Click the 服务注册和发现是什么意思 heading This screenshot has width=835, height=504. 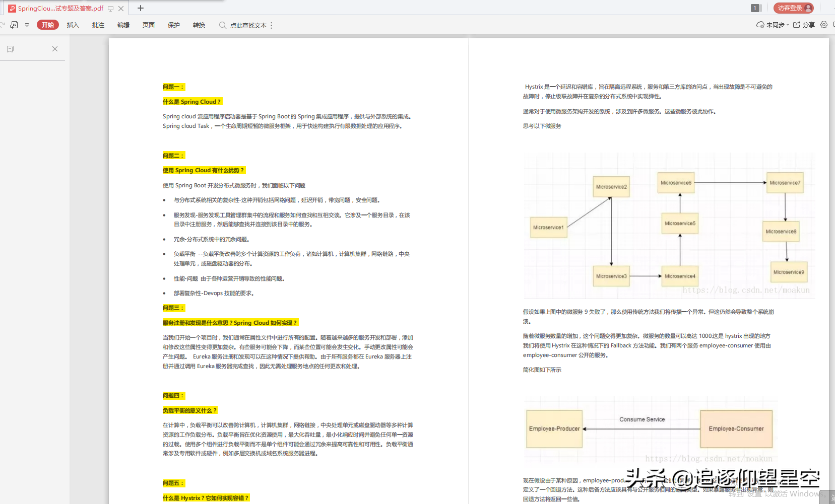pyautogui.click(x=231, y=323)
